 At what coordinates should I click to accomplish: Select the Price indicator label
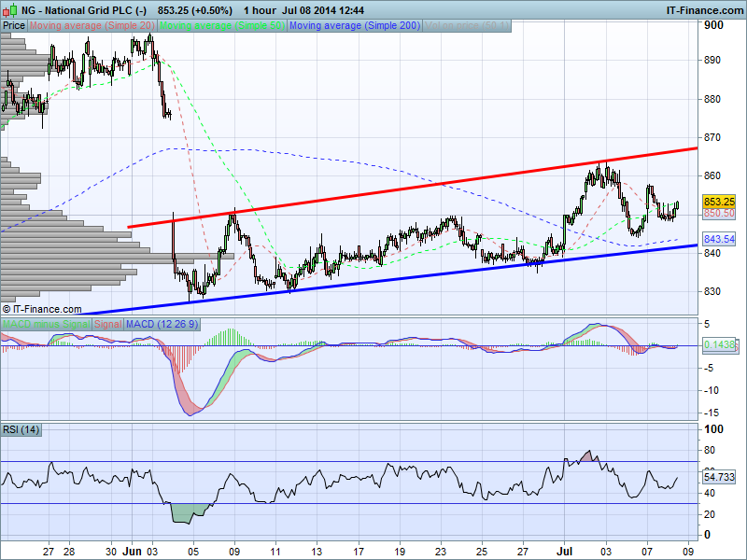click(14, 26)
